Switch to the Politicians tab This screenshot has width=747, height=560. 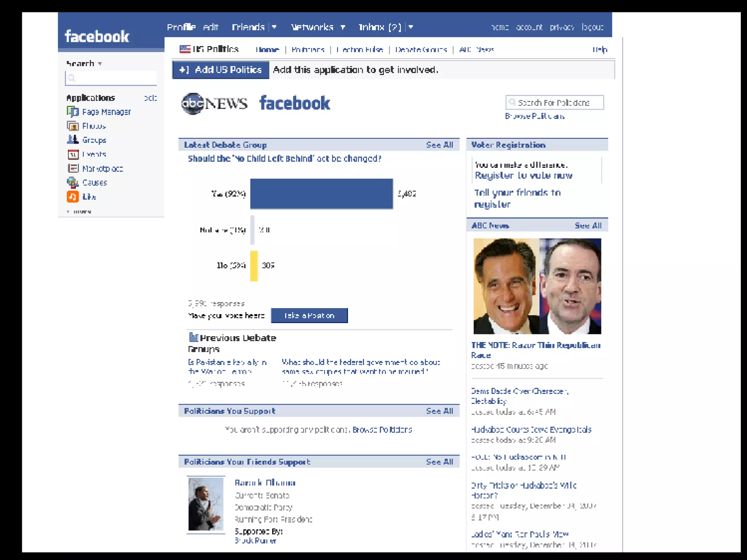pos(308,50)
